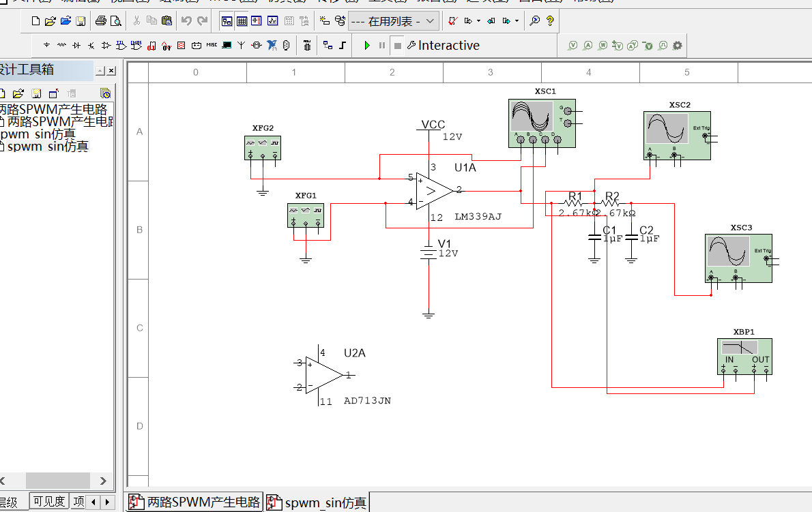The height and width of the screenshot is (512, 812).
Task: Place a TTL component from the toolbar
Action: (x=121, y=46)
